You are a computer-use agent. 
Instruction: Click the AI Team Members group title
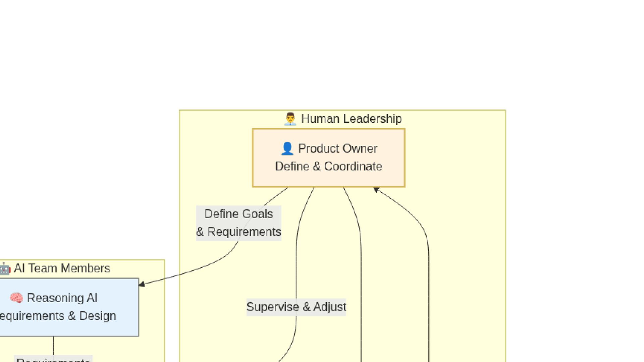coord(55,268)
